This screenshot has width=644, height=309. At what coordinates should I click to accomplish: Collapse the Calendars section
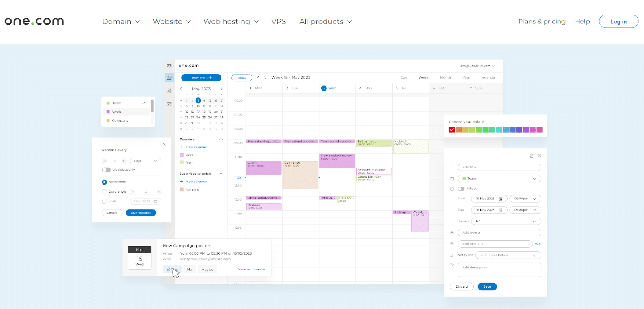point(221,139)
